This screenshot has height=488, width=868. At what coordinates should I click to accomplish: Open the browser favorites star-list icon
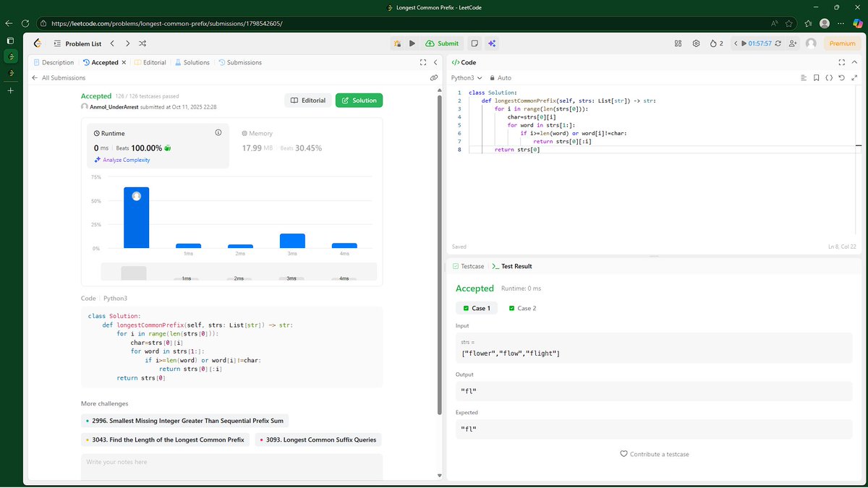(x=807, y=23)
